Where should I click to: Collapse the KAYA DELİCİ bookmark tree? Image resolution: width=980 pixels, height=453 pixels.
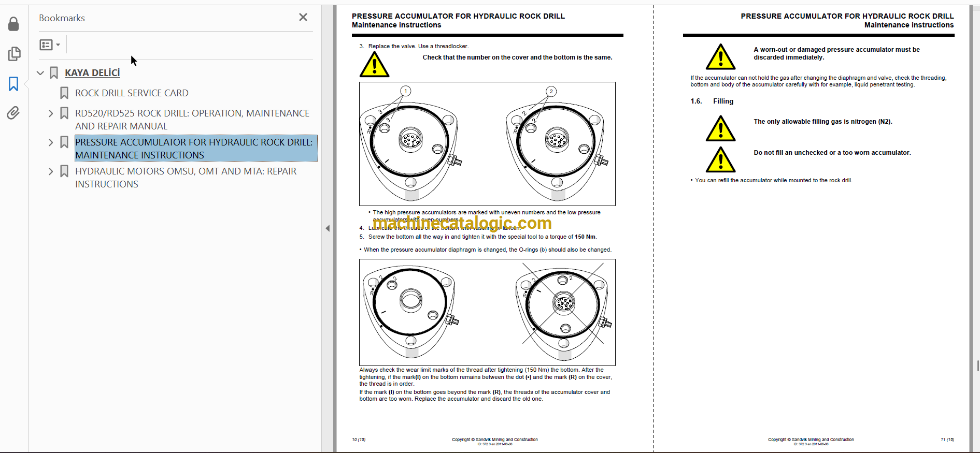(40, 73)
